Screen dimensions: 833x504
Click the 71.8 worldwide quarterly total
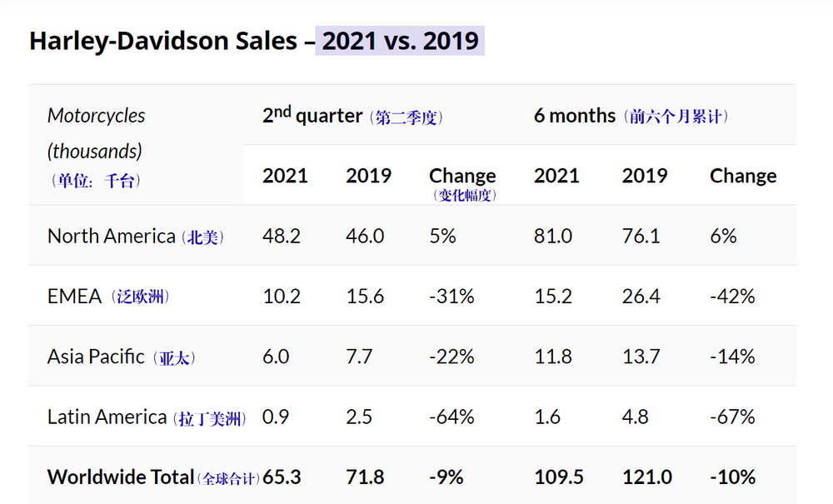(365, 477)
